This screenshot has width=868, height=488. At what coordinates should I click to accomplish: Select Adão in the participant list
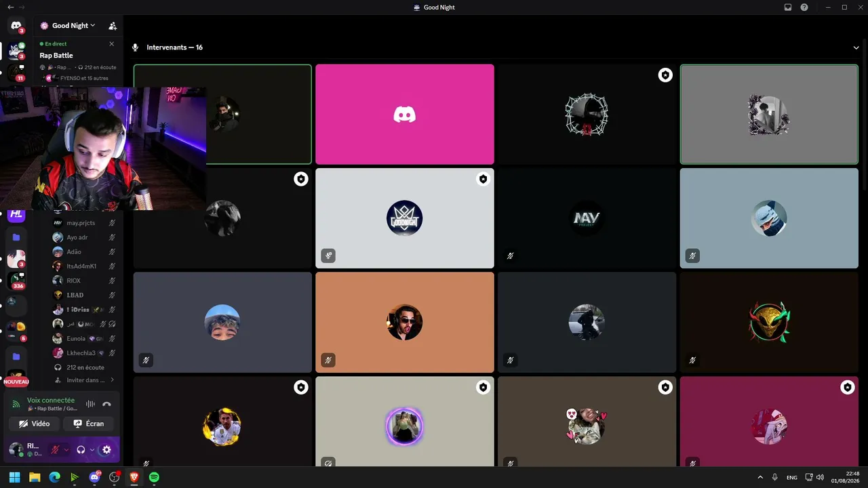[84, 252]
